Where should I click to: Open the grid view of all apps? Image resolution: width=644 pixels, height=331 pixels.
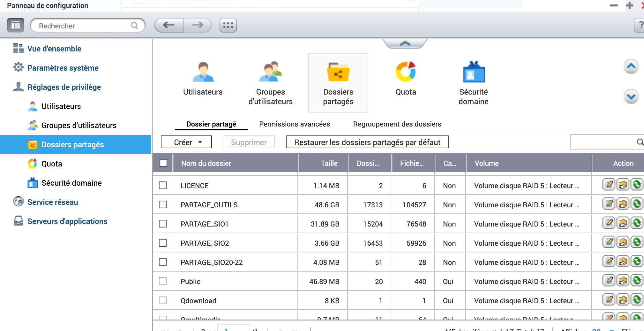click(x=228, y=25)
